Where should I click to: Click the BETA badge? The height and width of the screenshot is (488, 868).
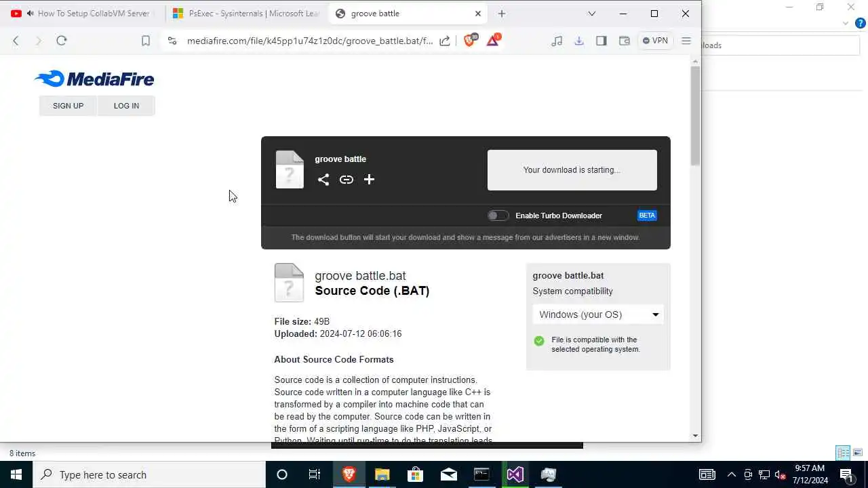647,216
